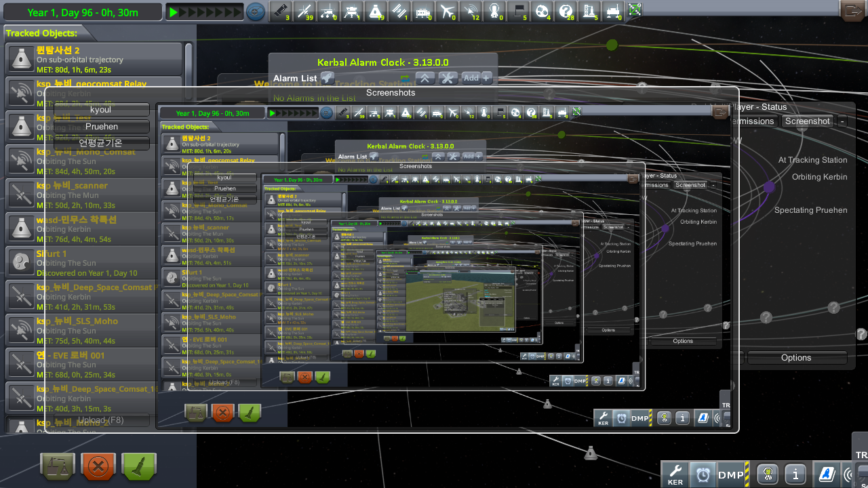
Task: Open the KER wrench toolbar button
Action: pyautogui.click(x=675, y=475)
